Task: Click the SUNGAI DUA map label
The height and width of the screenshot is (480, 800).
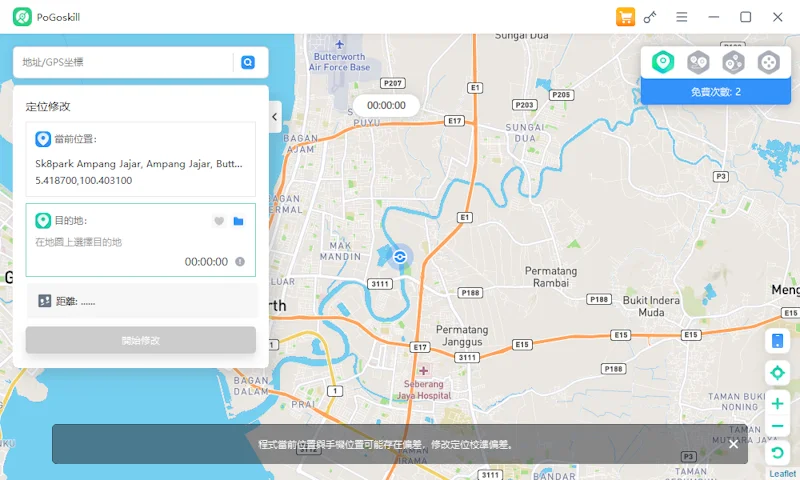Action: [525, 133]
